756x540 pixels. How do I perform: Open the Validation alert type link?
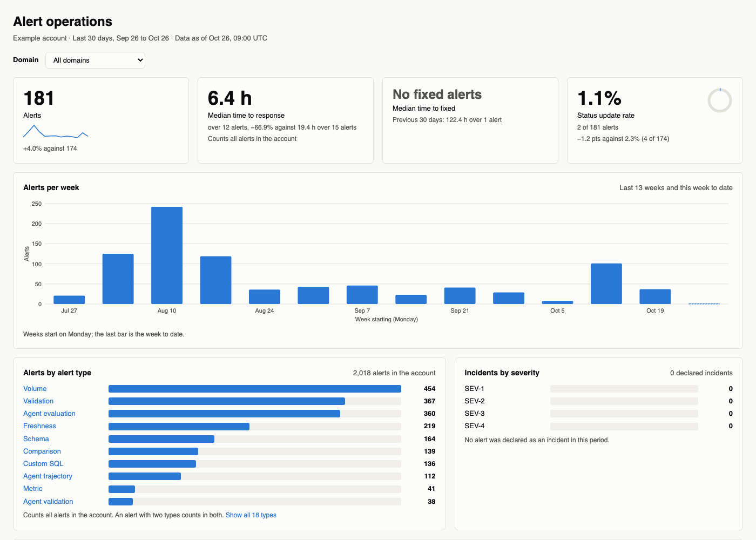click(38, 401)
